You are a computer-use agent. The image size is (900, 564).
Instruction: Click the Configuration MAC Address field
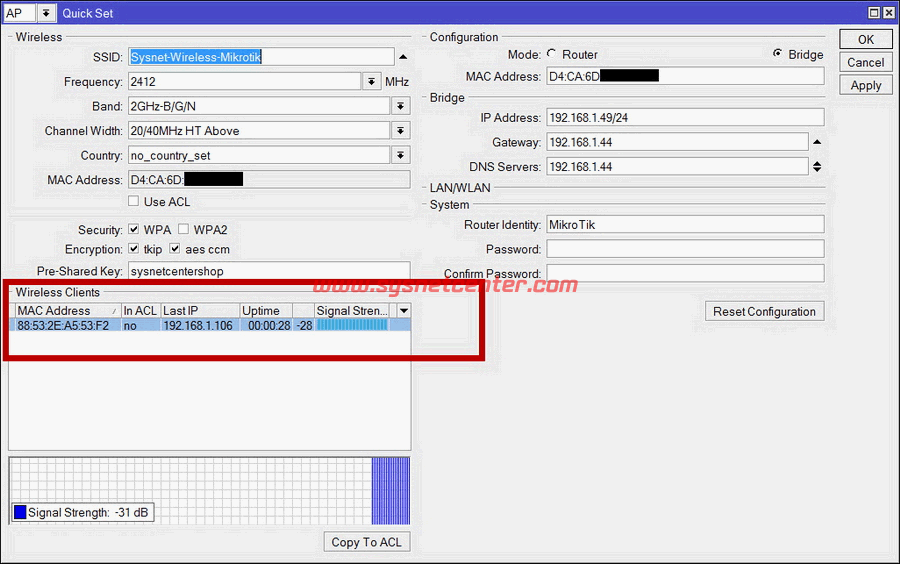pyautogui.click(x=685, y=76)
